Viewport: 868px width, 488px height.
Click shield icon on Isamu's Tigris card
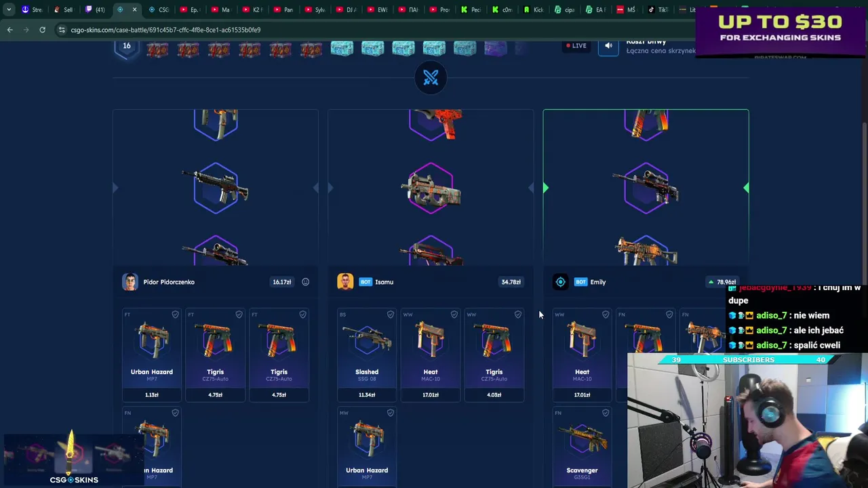518,314
